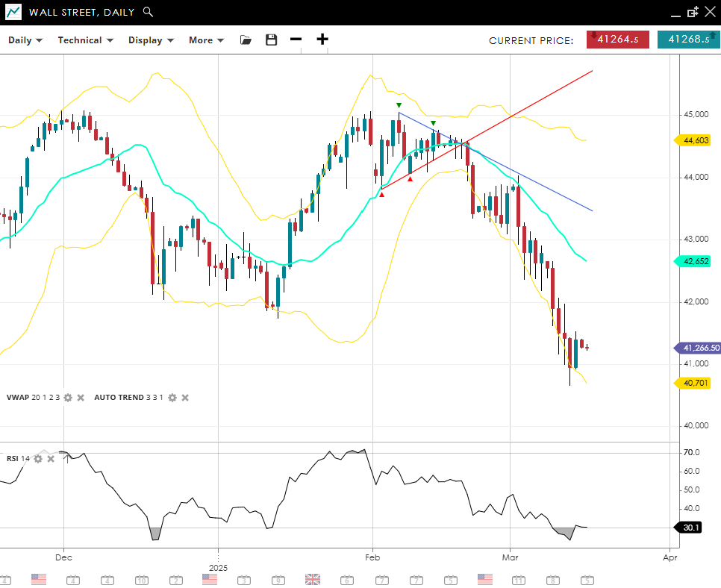Open Auto Trend settings gear
This screenshot has width=721, height=588.
172,398
